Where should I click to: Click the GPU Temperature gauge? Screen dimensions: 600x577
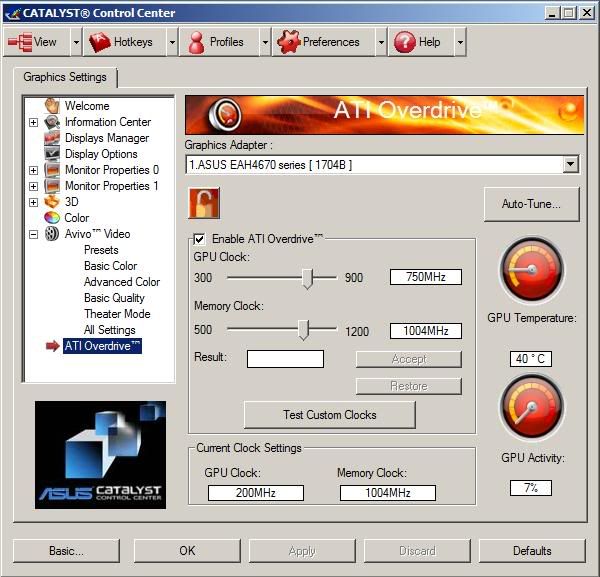(532, 270)
